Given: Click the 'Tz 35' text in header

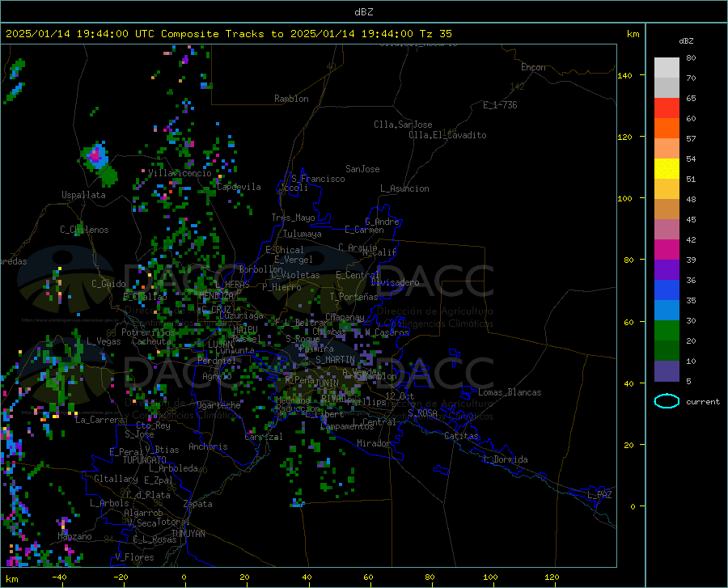Looking at the screenshot, I should (435, 34).
